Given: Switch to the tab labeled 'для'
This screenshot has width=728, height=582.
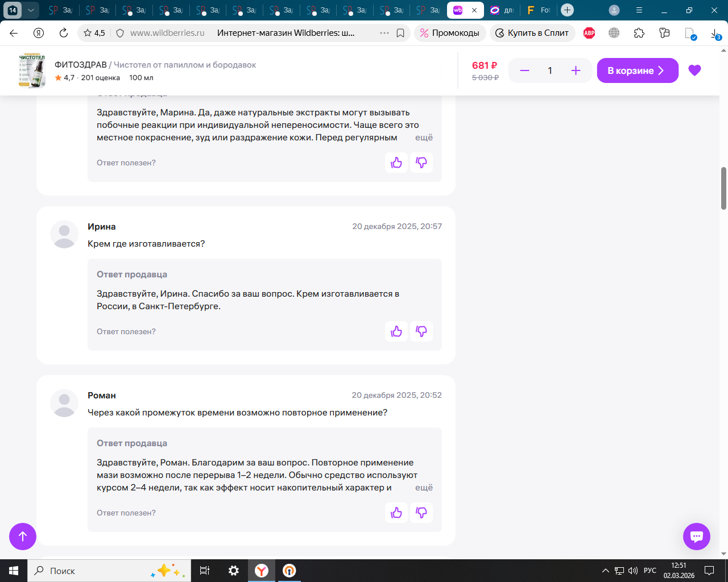Looking at the screenshot, I should click(502, 10).
